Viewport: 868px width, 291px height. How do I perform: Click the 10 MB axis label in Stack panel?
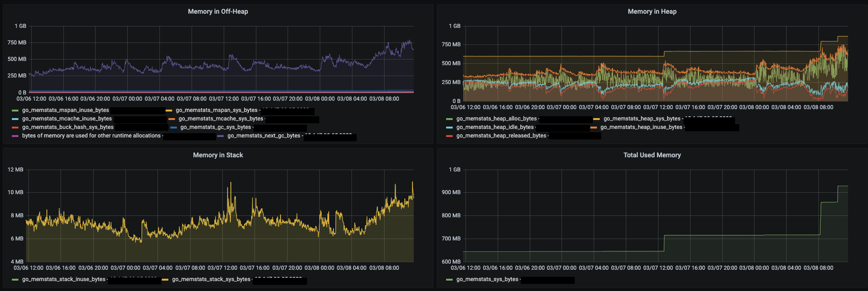tap(16, 192)
